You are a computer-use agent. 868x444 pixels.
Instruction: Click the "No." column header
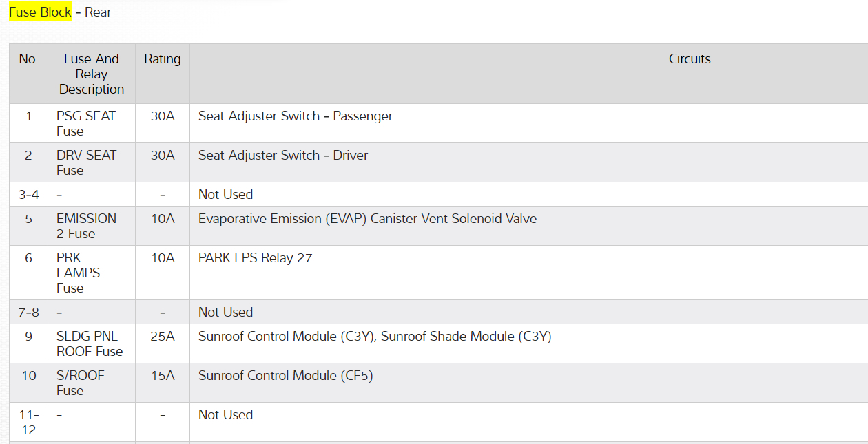(28, 59)
